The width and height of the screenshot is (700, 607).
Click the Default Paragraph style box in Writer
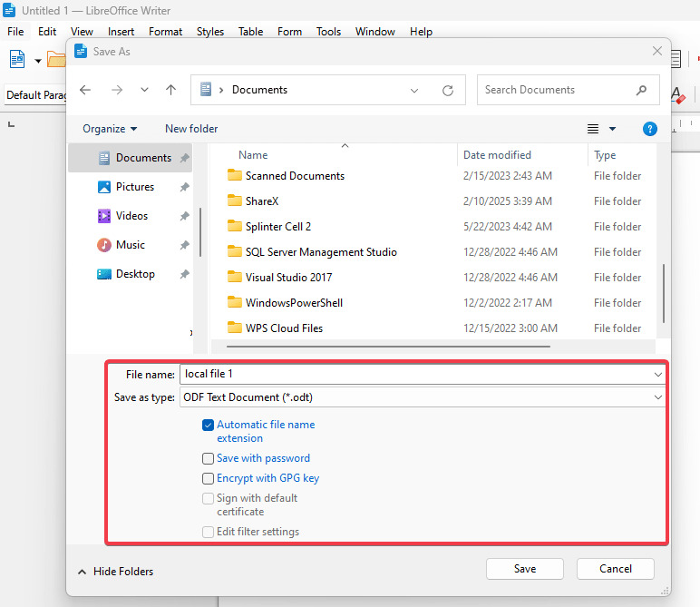[x=35, y=95]
